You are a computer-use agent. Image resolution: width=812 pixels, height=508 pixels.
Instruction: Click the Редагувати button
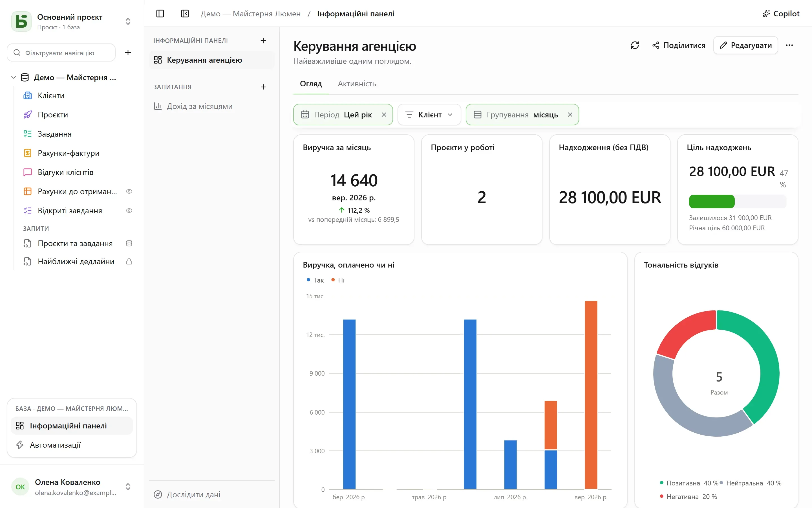[x=745, y=45]
